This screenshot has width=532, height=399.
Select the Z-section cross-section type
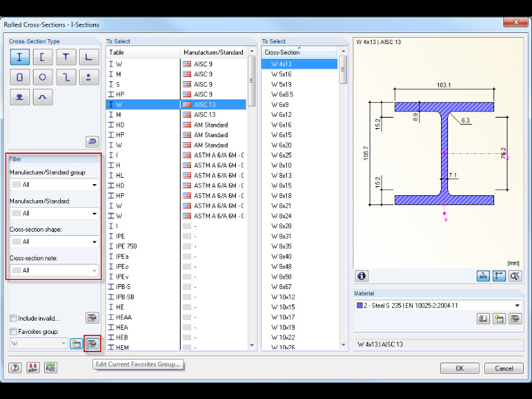[66, 77]
